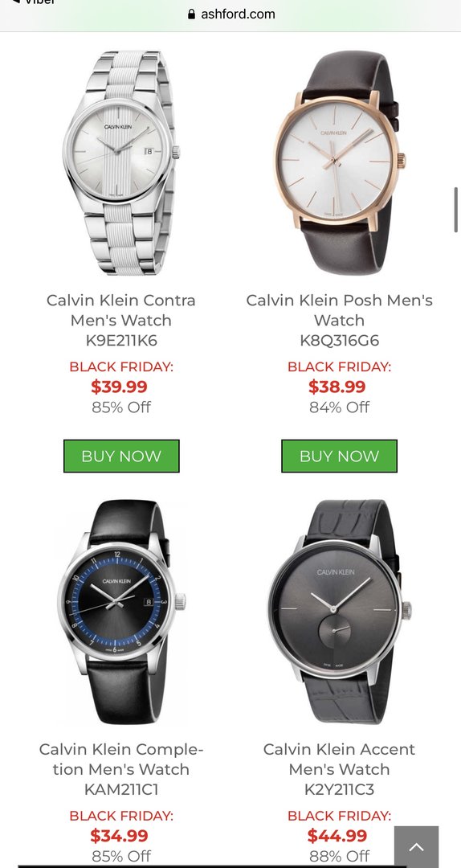This screenshot has height=868, width=461.
Task: Tap the 85% Off label under Contra
Action: point(121,407)
